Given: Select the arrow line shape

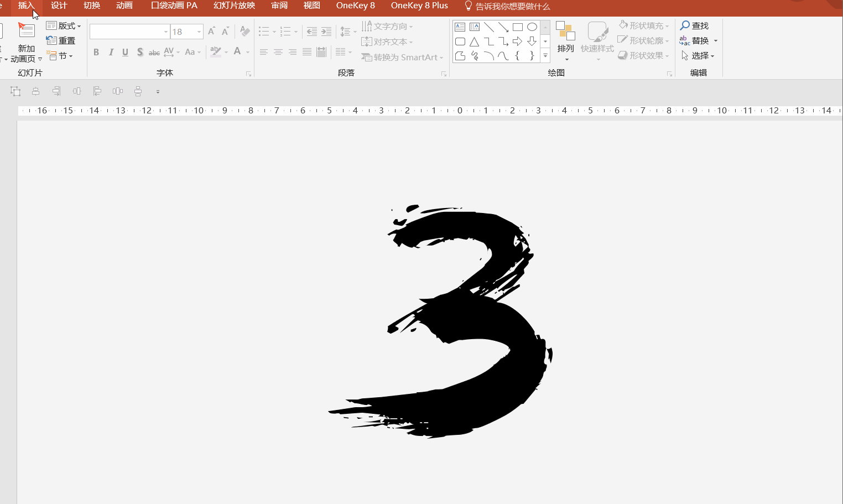Looking at the screenshot, I should pyautogui.click(x=503, y=27).
